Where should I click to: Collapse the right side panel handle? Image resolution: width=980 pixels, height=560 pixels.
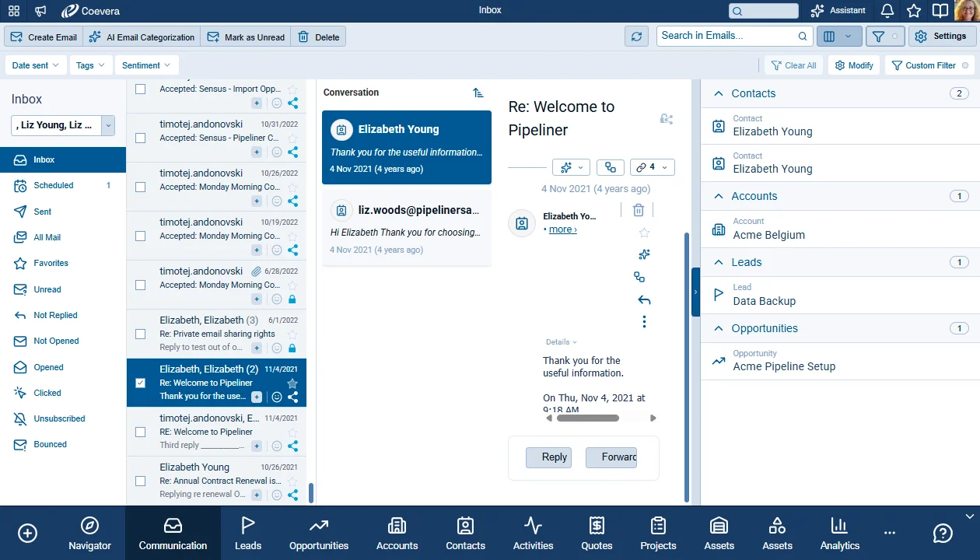(x=695, y=292)
